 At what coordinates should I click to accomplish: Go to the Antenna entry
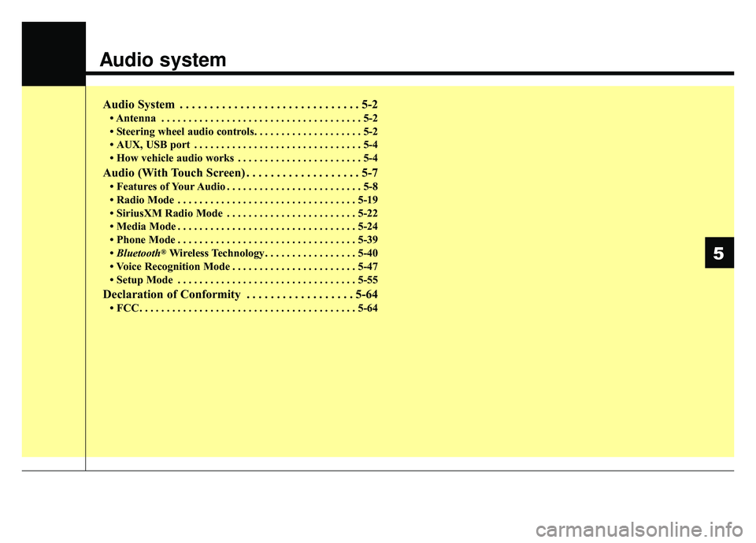243,119
